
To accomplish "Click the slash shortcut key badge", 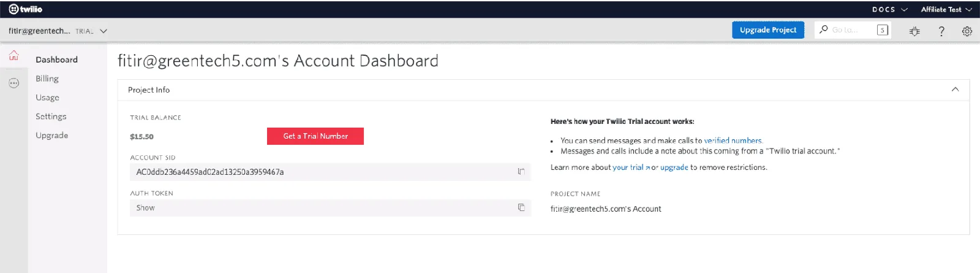I will point(883,30).
